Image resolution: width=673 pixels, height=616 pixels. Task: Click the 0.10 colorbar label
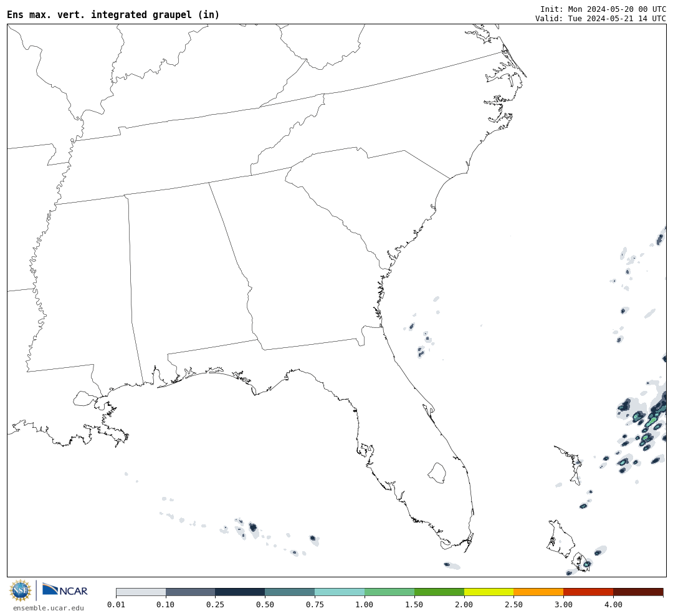point(166,604)
